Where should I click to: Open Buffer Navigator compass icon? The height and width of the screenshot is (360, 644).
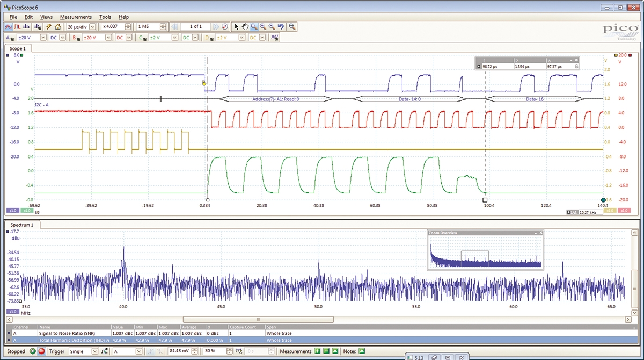[x=225, y=26]
